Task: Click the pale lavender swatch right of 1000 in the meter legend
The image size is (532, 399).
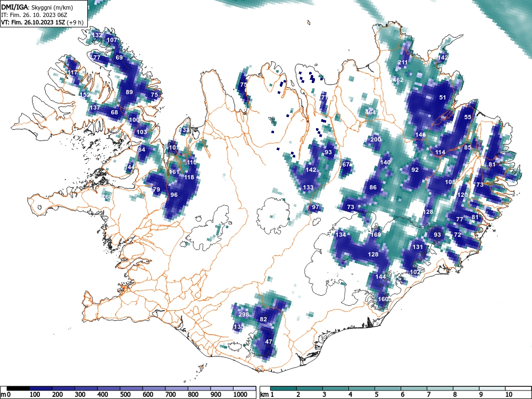Action: 244,388
